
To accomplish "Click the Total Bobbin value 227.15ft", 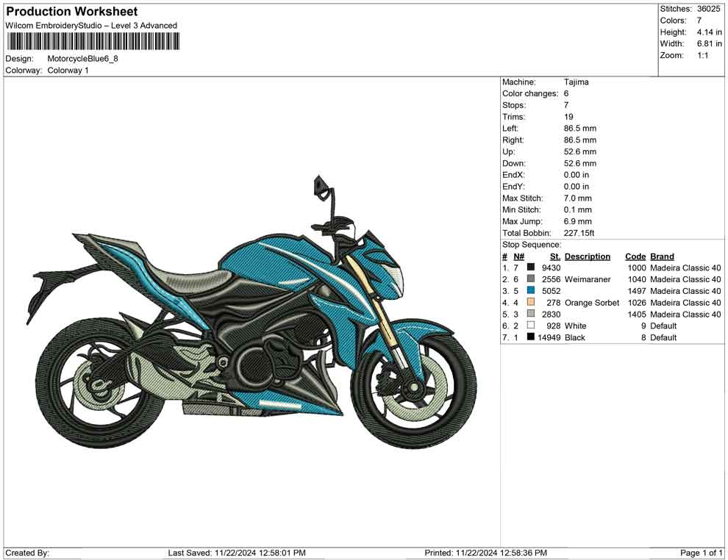I will pos(578,232).
